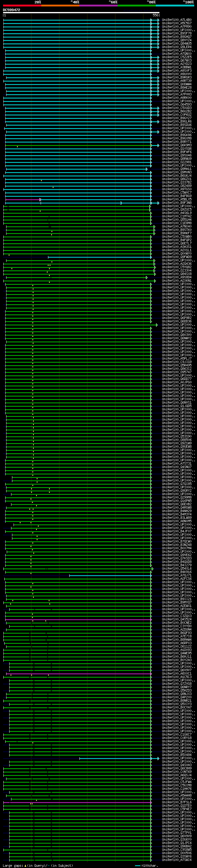Select hit label UniRef100_A9RT39

pyautogui.click(x=177, y=81)
